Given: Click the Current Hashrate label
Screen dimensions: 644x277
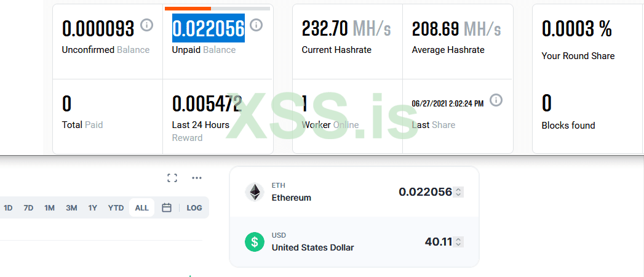Looking at the screenshot, I should (x=336, y=50).
